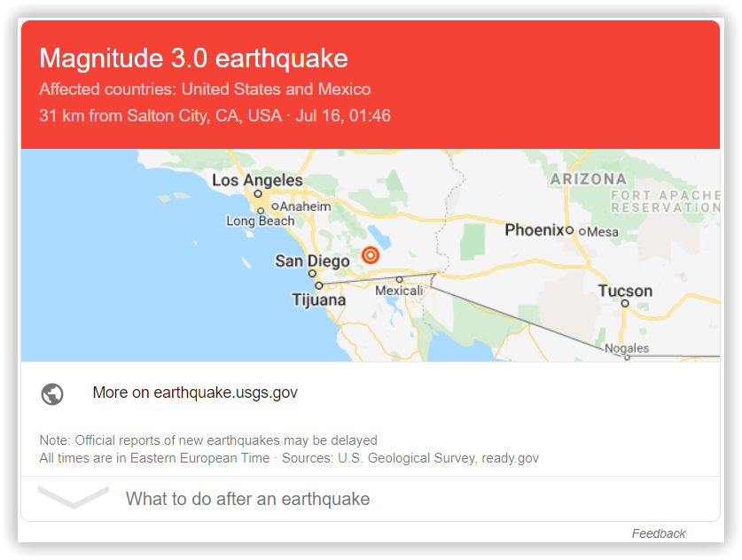Click the Mexicali label on map
This screenshot has height=560, width=742.
tap(399, 291)
